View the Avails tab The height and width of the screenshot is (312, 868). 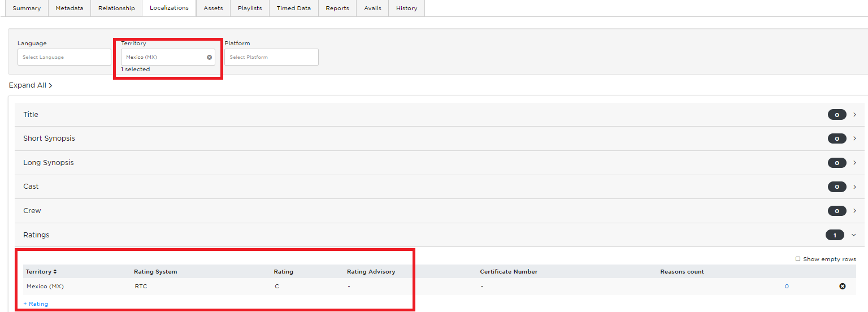[x=372, y=8]
